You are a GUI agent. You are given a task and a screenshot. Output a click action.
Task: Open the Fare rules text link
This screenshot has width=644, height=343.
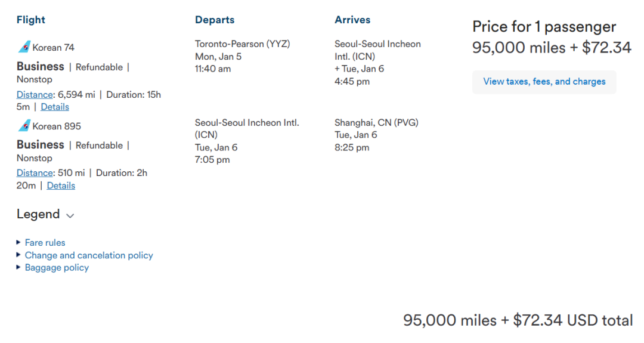tap(45, 243)
